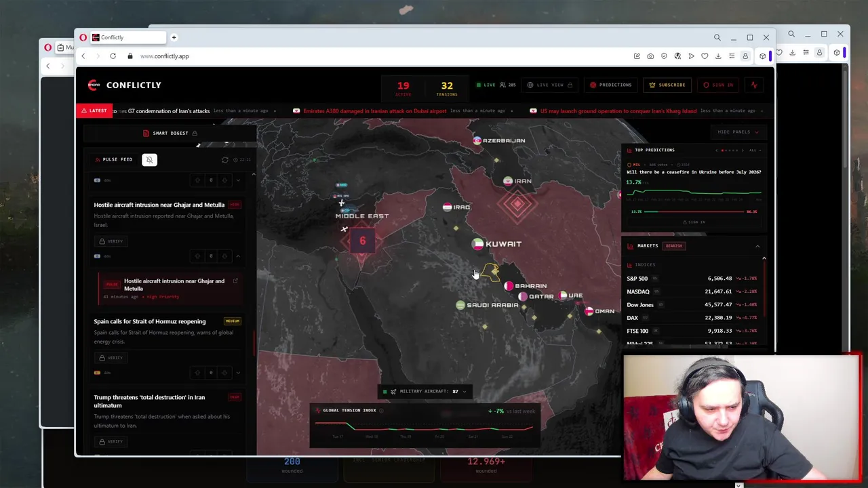Downvote the Spain calls for Hormuz story
Image resolution: width=868 pixels, height=488 pixels.
(224, 373)
